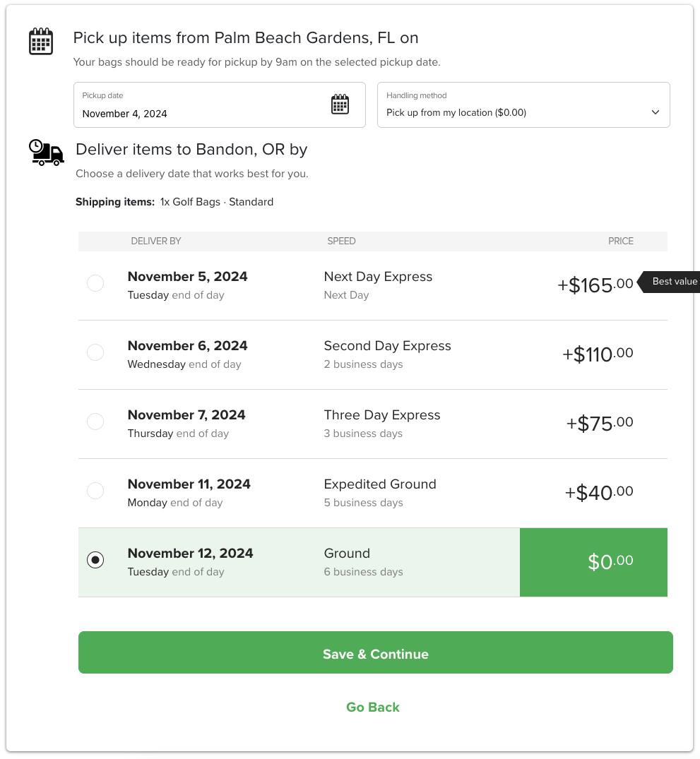Click the Best value tag

coord(670,282)
